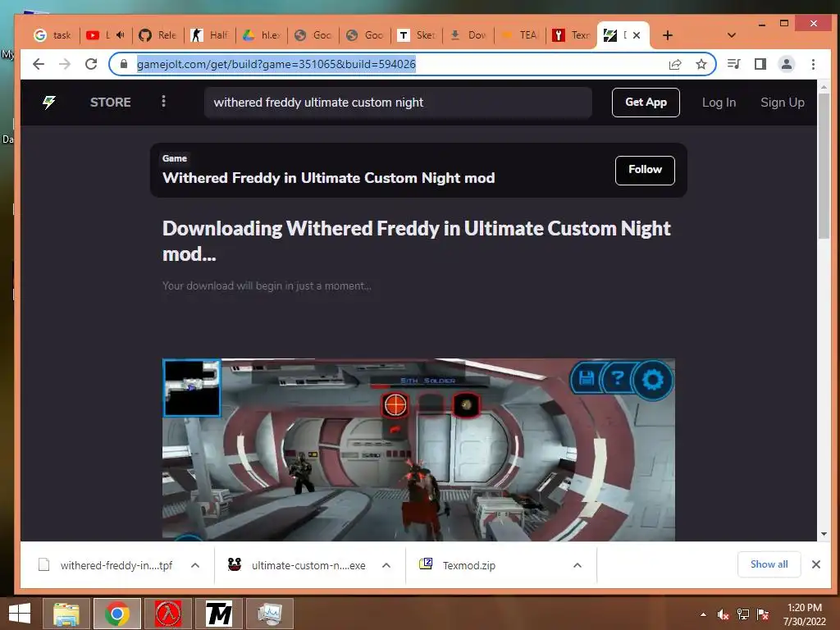Expand options for the .tpf download
The height and width of the screenshot is (630, 840).
click(x=195, y=565)
